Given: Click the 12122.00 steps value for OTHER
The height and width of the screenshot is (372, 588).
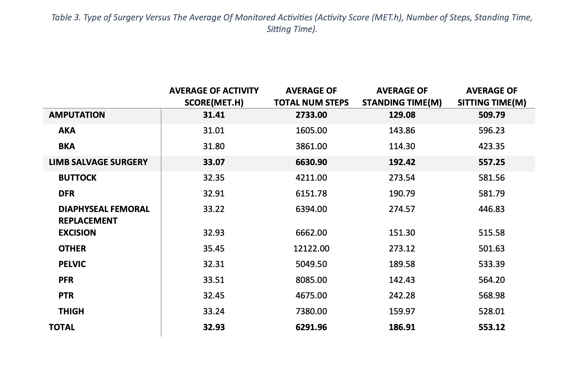Looking at the screenshot, I should [x=311, y=248].
